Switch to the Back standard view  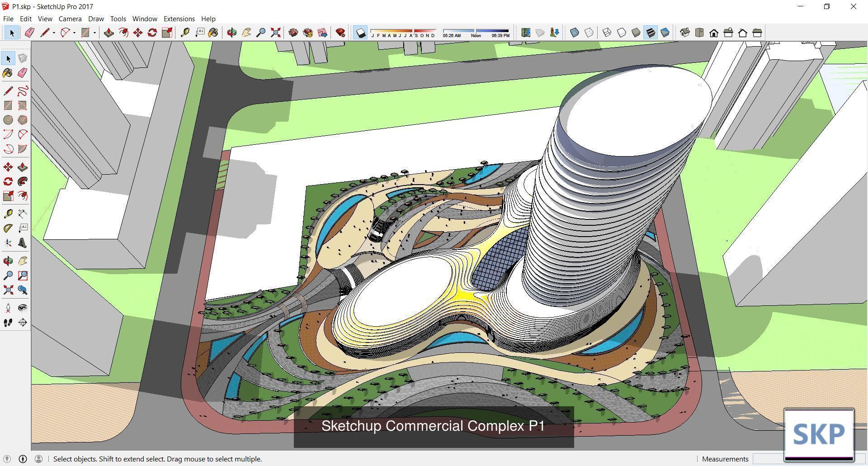[x=743, y=33]
